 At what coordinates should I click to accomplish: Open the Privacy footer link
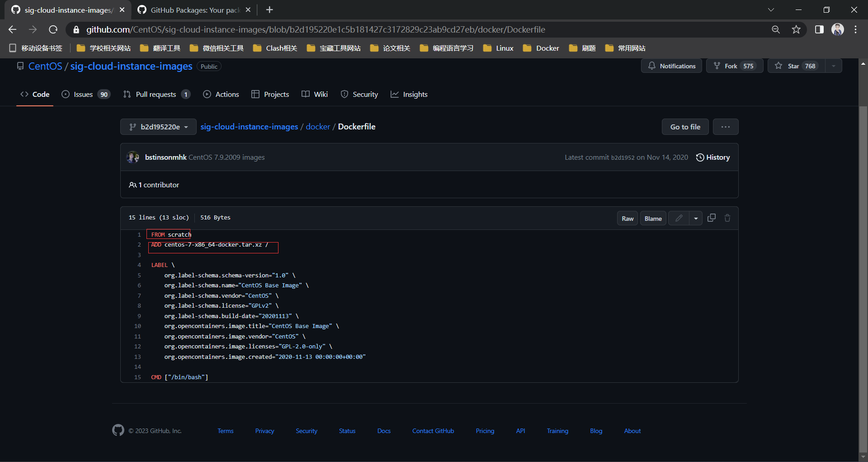(264, 431)
